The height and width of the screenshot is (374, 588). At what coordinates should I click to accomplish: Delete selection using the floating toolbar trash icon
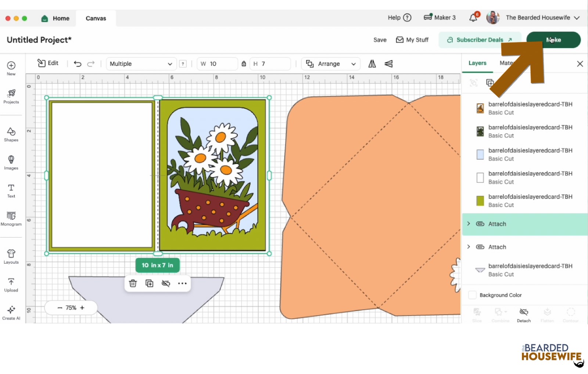pyautogui.click(x=133, y=283)
